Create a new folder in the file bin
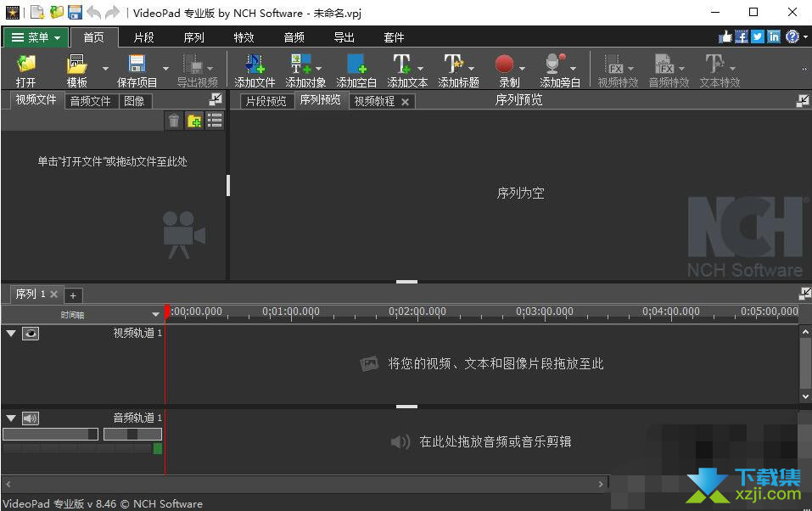The image size is (812, 511). point(194,121)
